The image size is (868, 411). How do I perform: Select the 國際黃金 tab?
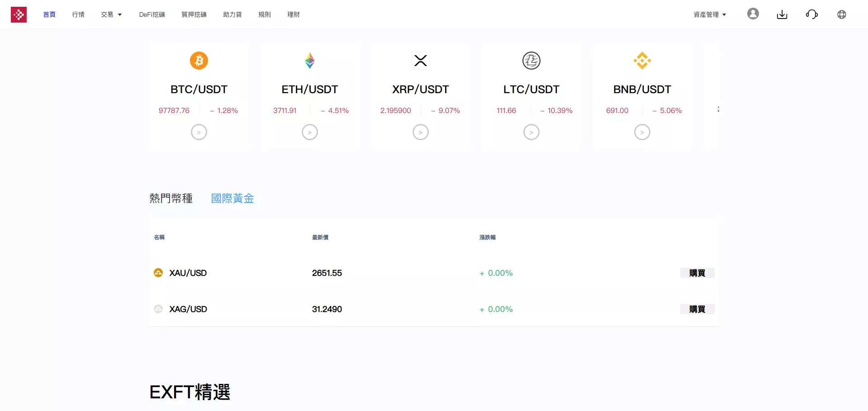click(232, 198)
